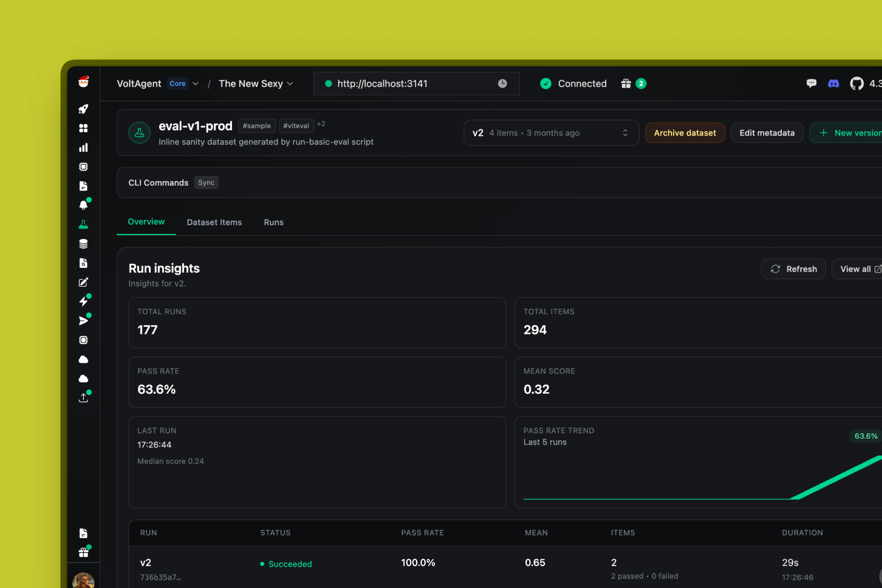Click the Refresh button in Run insights
This screenshot has height=588, width=882.
coord(793,269)
